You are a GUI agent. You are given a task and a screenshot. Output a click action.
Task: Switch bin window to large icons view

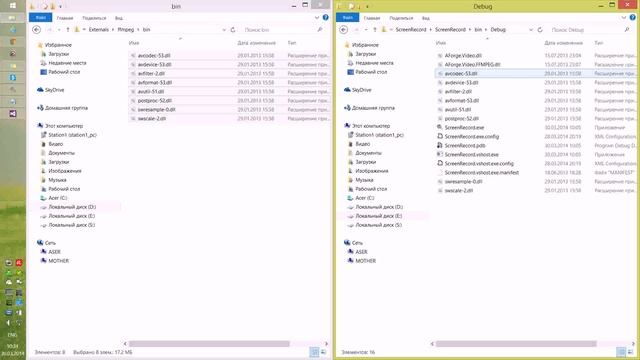point(324,352)
